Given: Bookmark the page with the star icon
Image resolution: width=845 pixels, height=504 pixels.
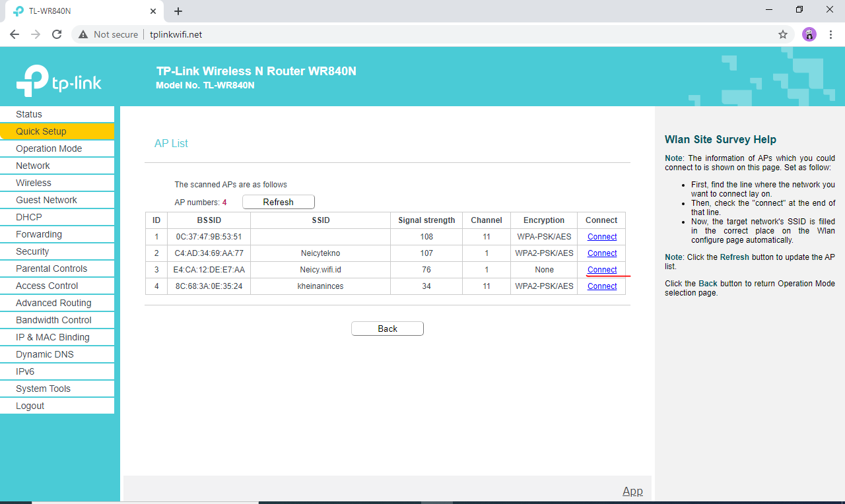Looking at the screenshot, I should tap(783, 34).
